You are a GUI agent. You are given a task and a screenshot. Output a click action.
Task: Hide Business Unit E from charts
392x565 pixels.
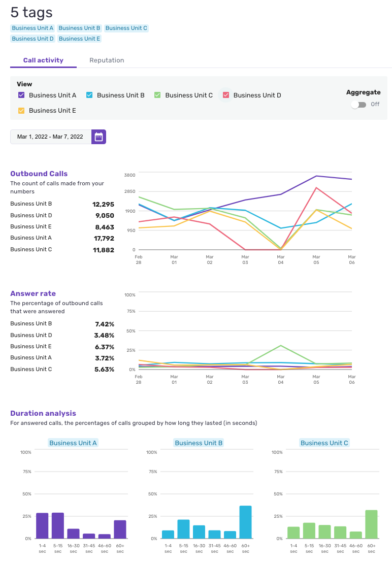21,111
